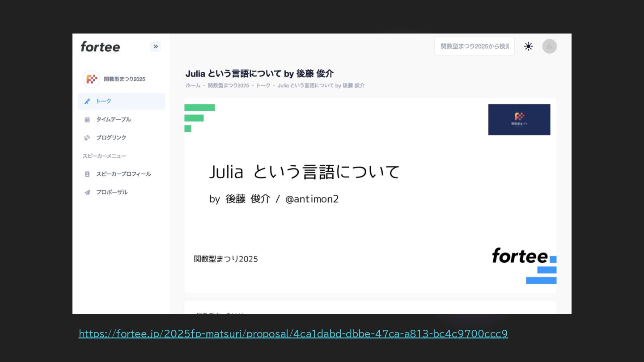Open the fortee.jp proposal URL link below the screenshot
Image resolution: width=644 pixels, height=362 pixels.
(293, 334)
